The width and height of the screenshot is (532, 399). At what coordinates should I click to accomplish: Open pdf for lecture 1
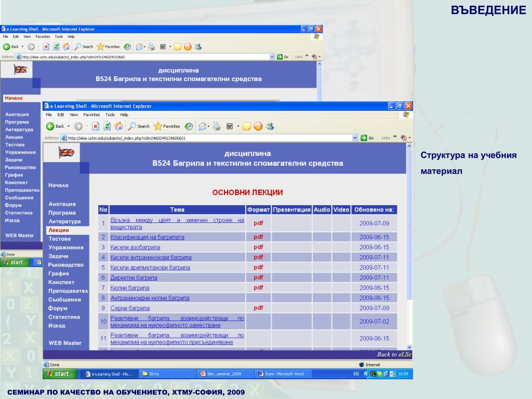coord(258,223)
